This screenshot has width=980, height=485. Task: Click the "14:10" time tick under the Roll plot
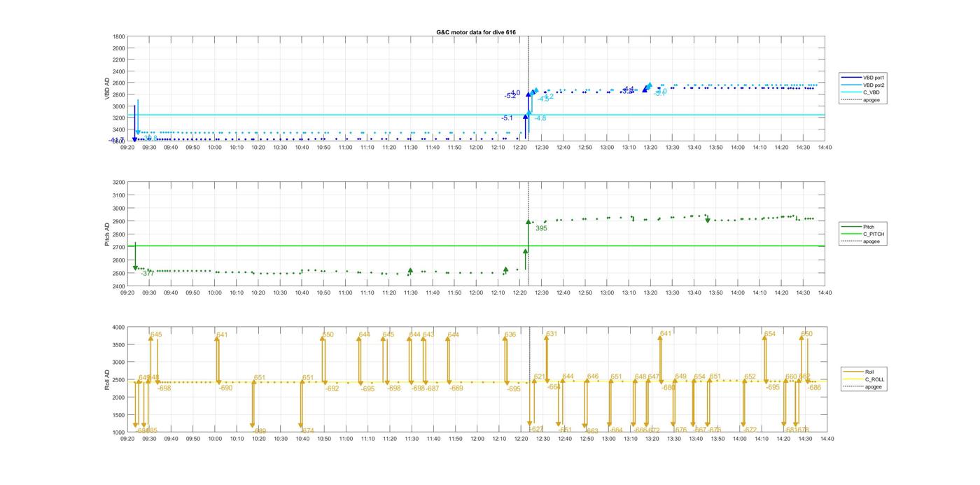point(762,439)
